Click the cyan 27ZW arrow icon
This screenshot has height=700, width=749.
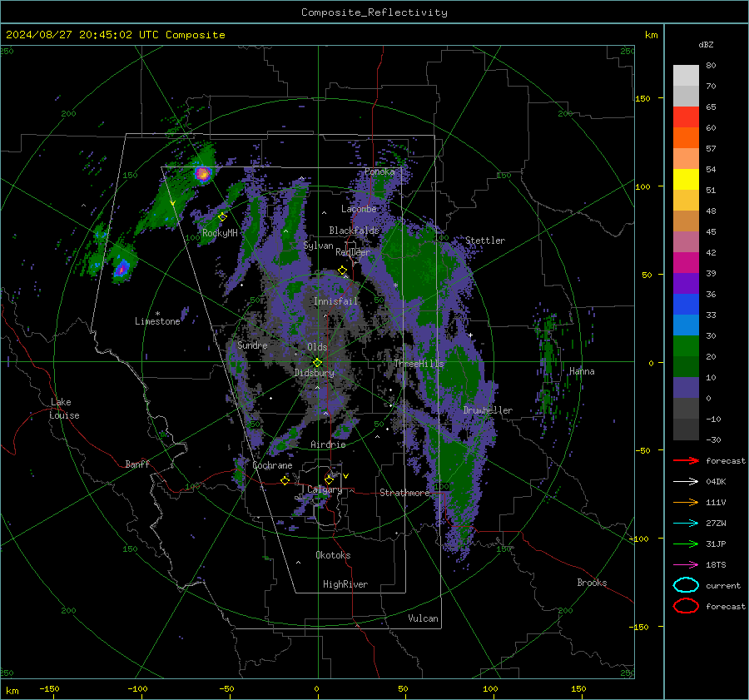pos(686,524)
